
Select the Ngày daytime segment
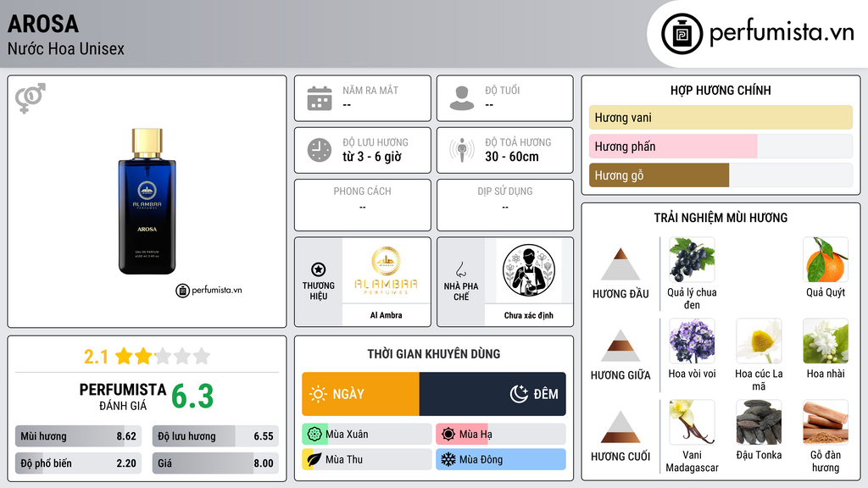click(x=361, y=394)
